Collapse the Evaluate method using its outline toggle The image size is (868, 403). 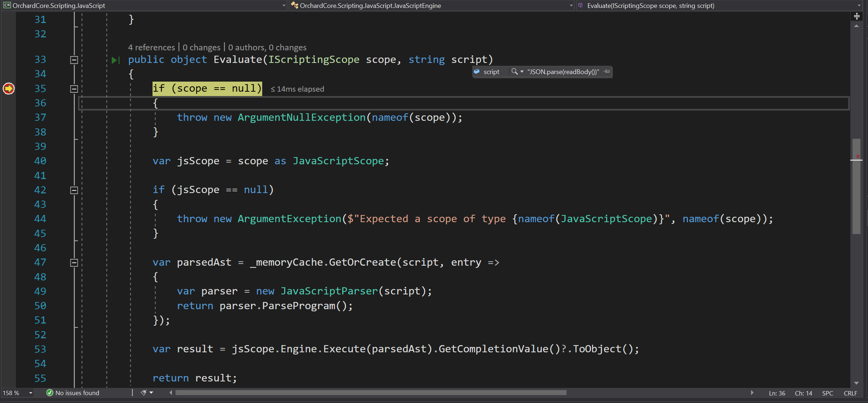click(x=74, y=60)
